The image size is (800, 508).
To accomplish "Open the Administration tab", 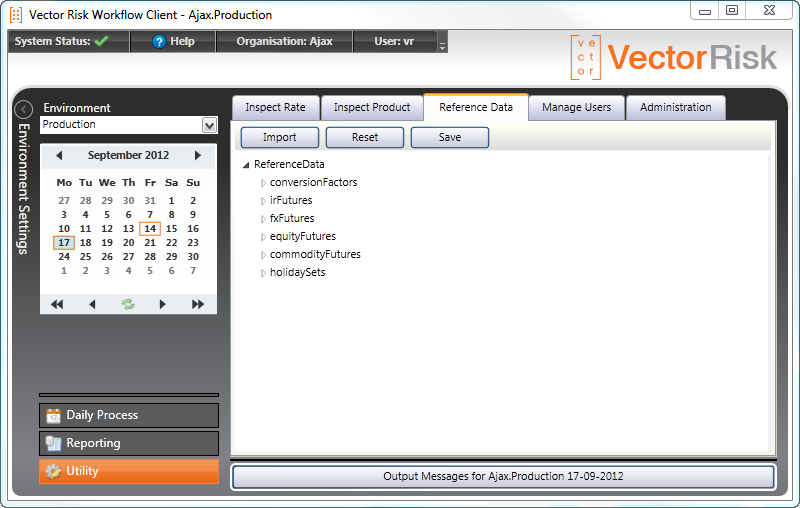I will click(676, 108).
